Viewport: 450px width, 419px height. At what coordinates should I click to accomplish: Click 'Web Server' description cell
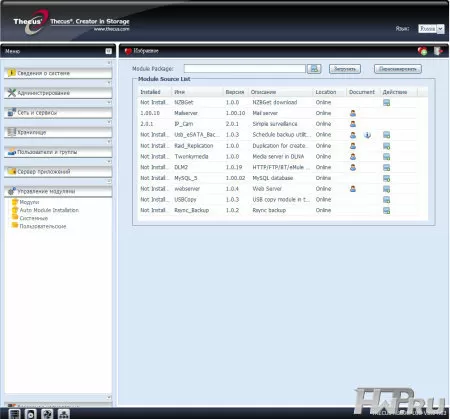coord(267,189)
